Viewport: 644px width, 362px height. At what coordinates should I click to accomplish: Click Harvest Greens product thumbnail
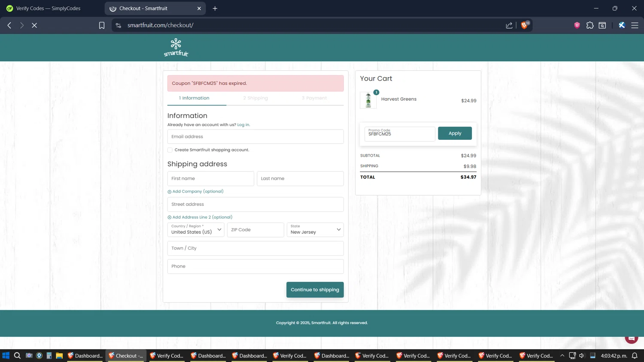[368, 100]
